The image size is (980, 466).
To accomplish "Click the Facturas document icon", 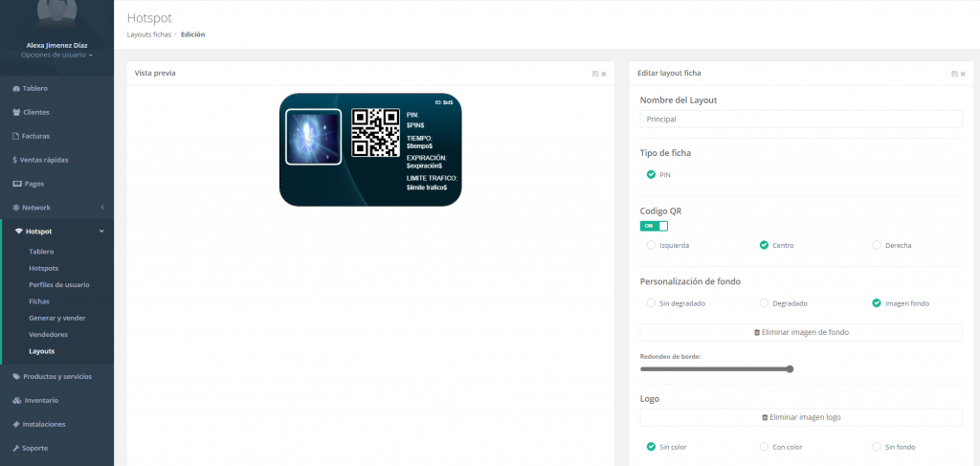I will point(16,136).
